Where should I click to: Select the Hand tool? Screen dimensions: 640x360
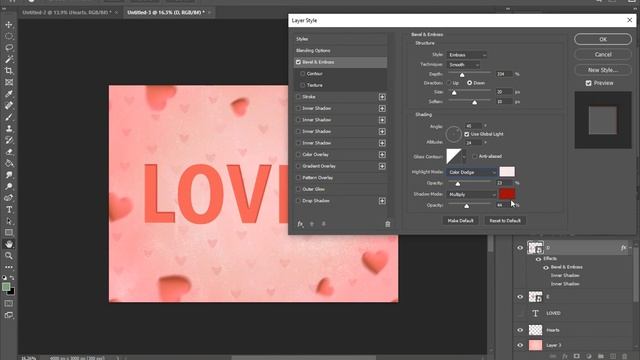pyautogui.click(x=9, y=244)
